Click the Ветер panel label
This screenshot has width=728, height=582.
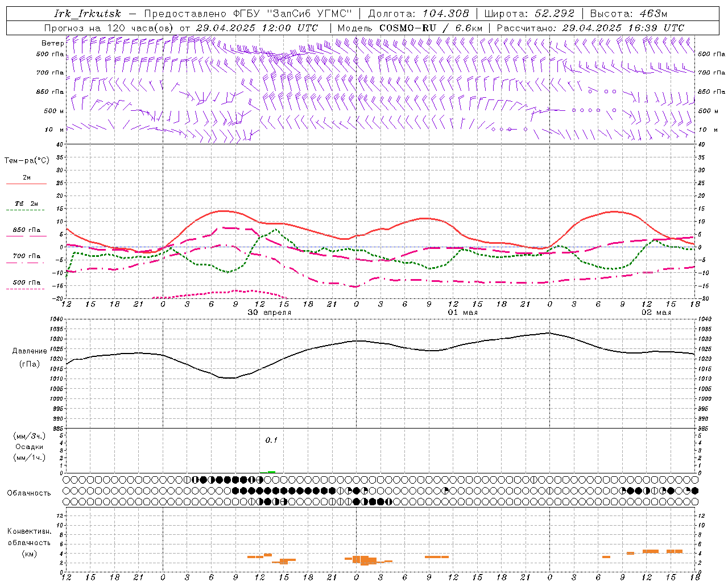point(52,43)
